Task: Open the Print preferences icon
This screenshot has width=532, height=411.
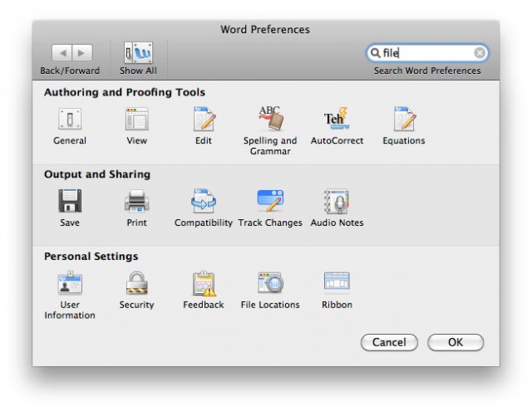Action: click(x=136, y=201)
